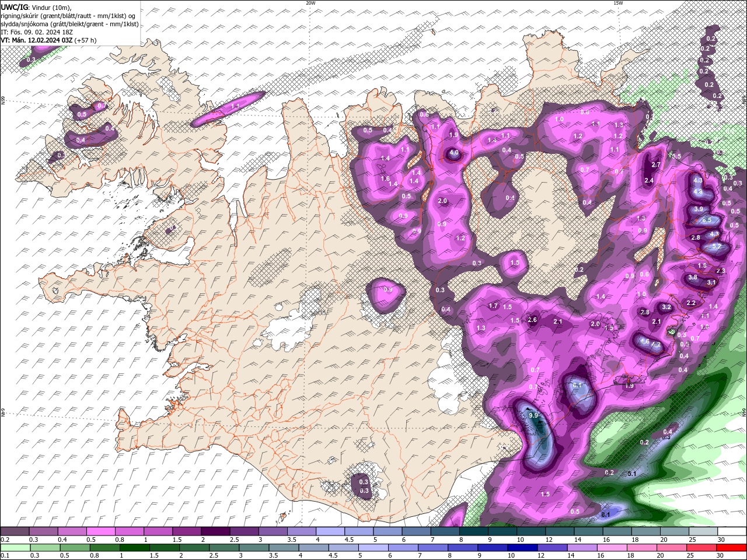
Task: Click the 9.9 precipitation maximum value
Action: tap(533, 415)
